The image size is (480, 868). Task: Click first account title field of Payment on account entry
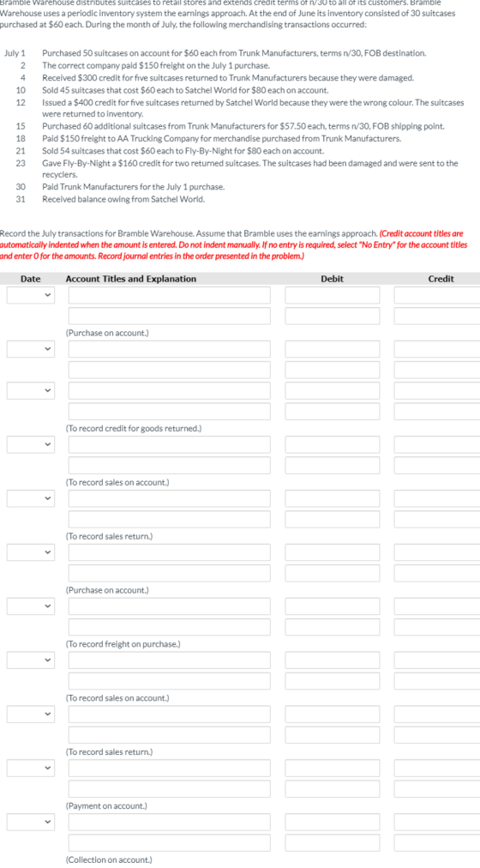coord(170,769)
